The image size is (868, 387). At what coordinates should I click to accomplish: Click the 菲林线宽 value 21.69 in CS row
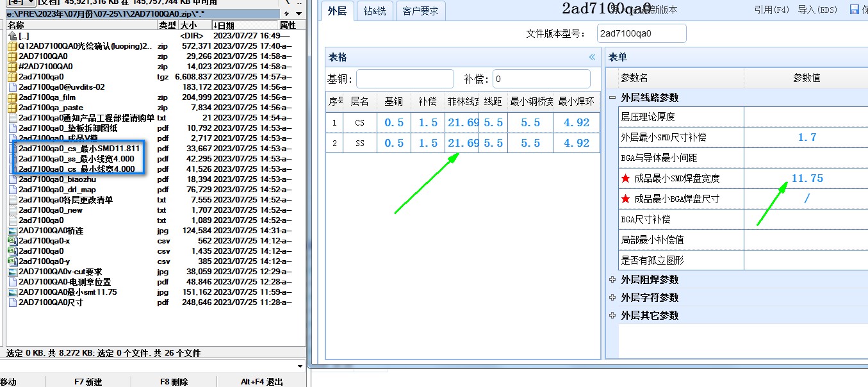coord(463,122)
